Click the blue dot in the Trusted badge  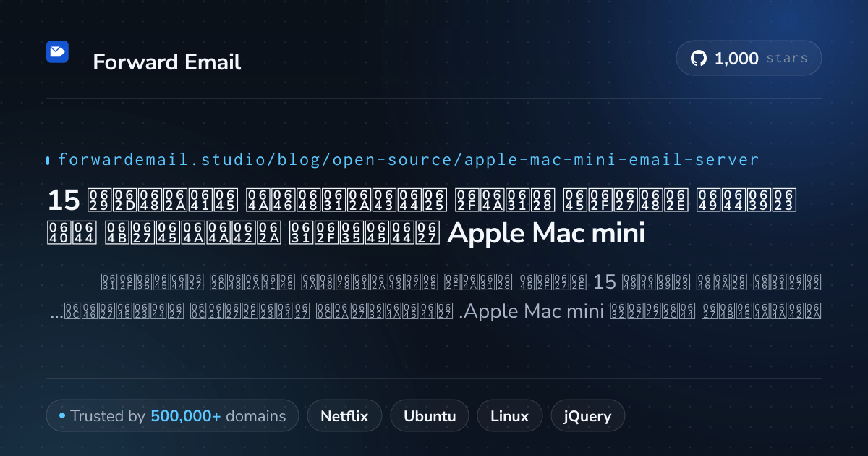tap(62, 416)
